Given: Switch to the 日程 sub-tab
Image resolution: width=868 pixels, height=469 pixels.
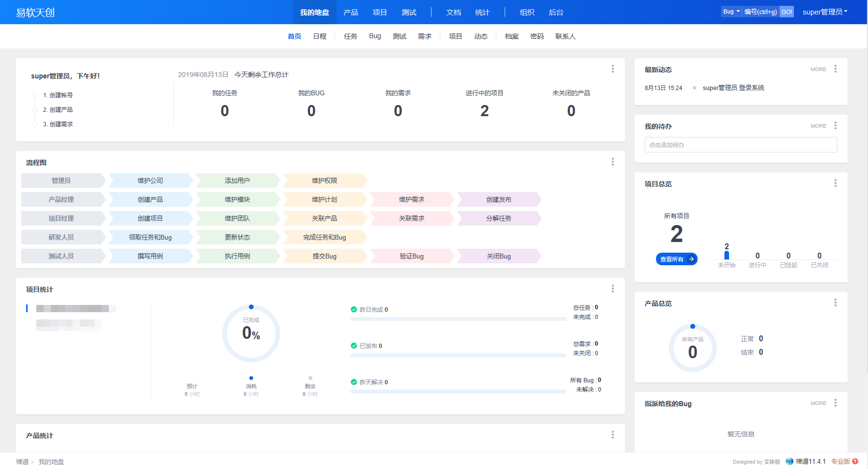Looking at the screenshot, I should click(320, 36).
